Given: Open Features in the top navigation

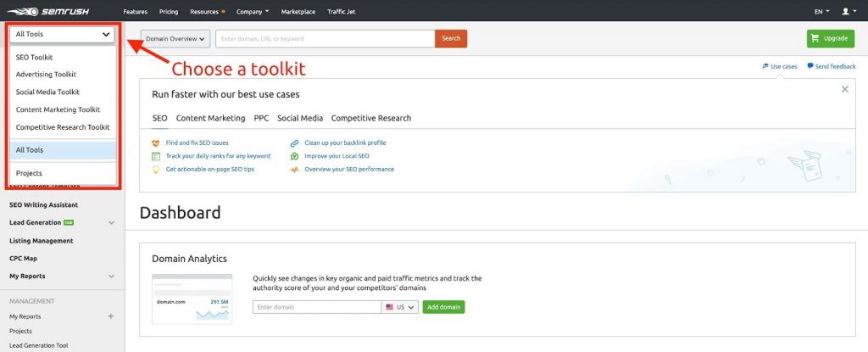Looking at the screenshot, I should tap(135, 11).
